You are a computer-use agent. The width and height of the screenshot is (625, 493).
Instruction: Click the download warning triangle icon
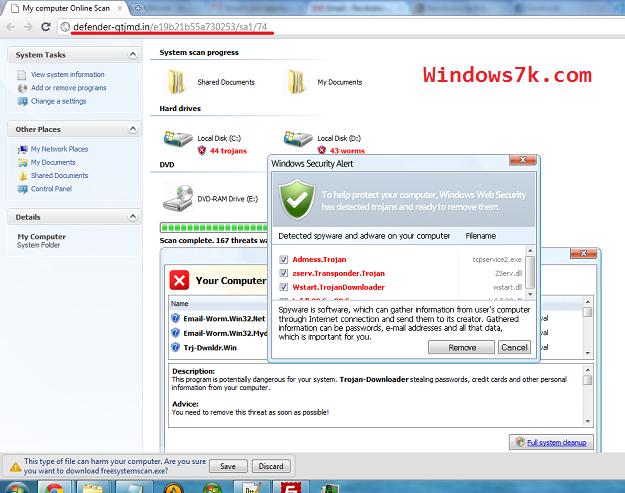16,467
